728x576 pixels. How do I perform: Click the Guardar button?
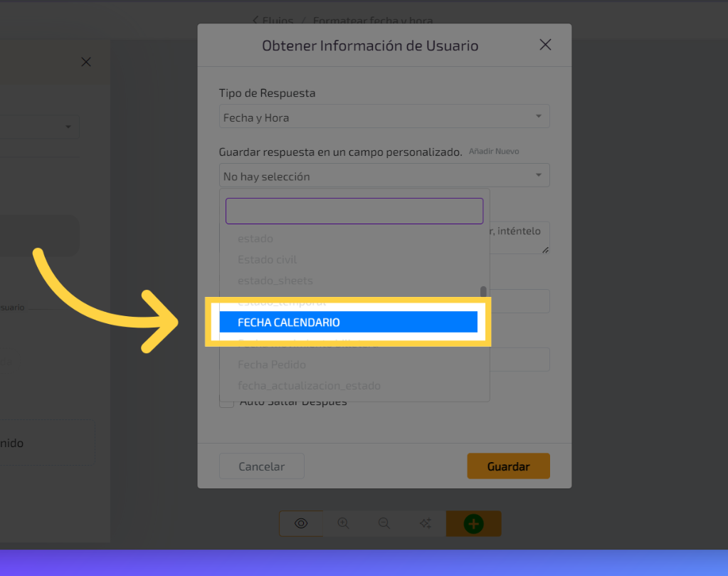508,466
